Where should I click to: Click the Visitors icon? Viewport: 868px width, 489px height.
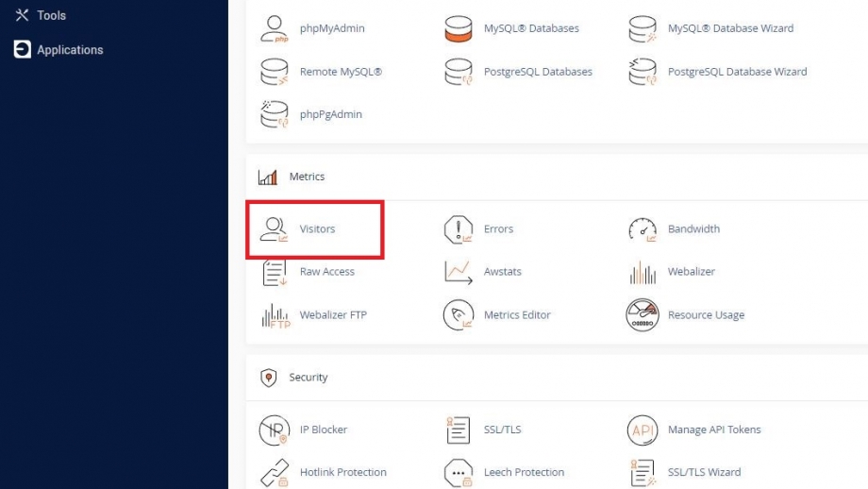(x=275, y=229)
